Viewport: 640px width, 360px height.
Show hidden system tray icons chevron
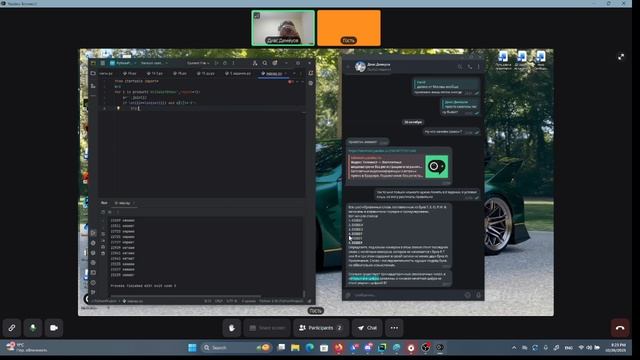(x=514, y=348)
